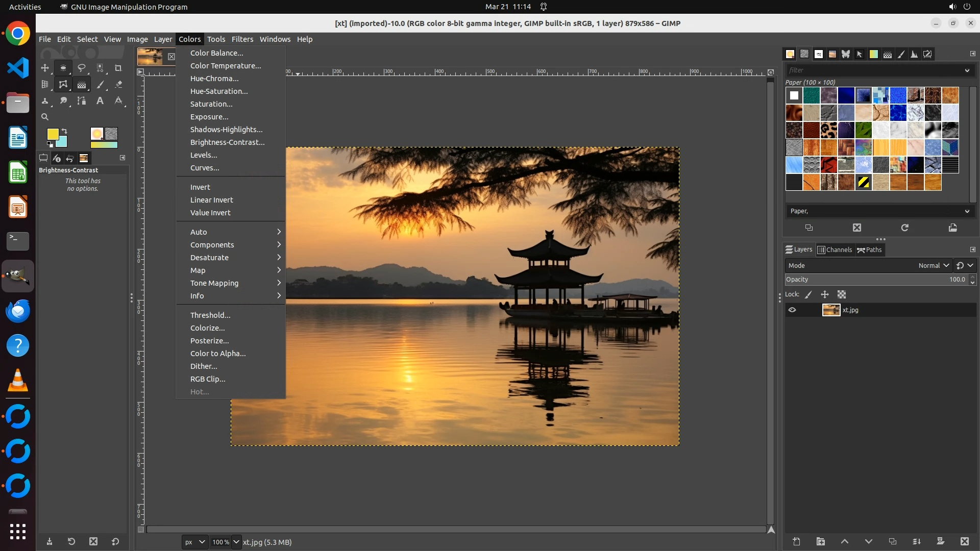Select the Zoom magnifier tool
The image size is (980, 551).
[x=45, y=117]
